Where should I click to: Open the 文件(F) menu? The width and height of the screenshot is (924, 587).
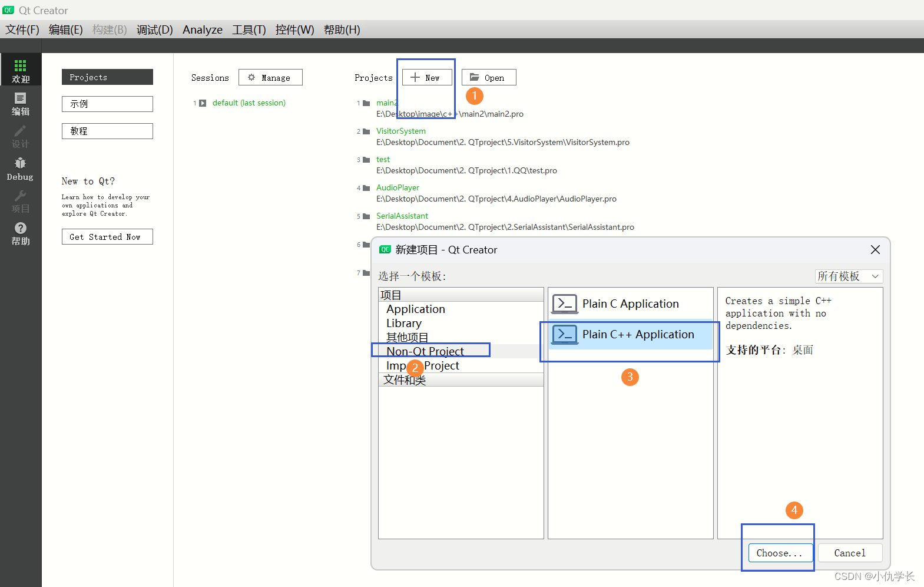[x=22, y=29]
